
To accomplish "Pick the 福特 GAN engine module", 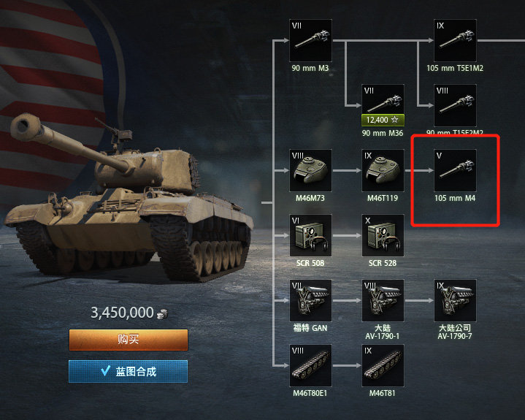I will point(310,300).
